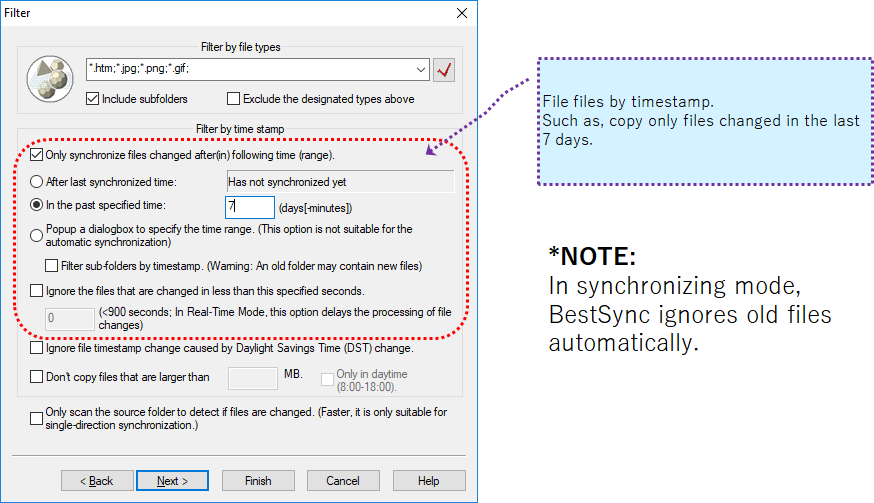Screen dimensions: 874x503
Task: Click the days input field containing 7
Action: pyautogui.click(x=250, y=207)
